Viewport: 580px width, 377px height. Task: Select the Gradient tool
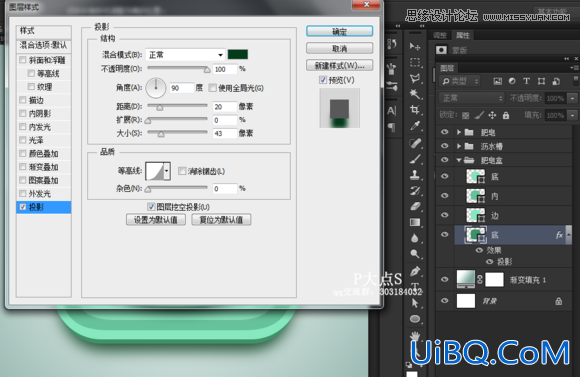pyautogui.click(x=415, y=222)
